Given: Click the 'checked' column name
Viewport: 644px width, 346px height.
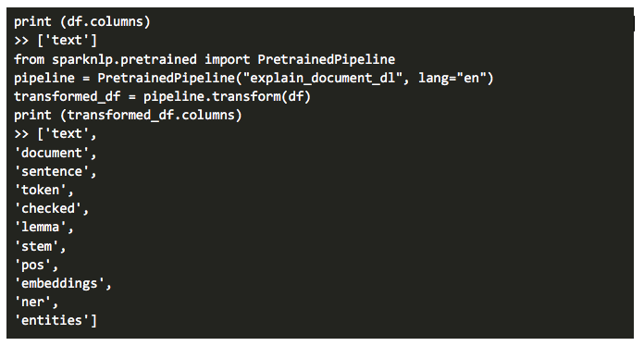Looking at the screenshot, I should tap(47, 208).
